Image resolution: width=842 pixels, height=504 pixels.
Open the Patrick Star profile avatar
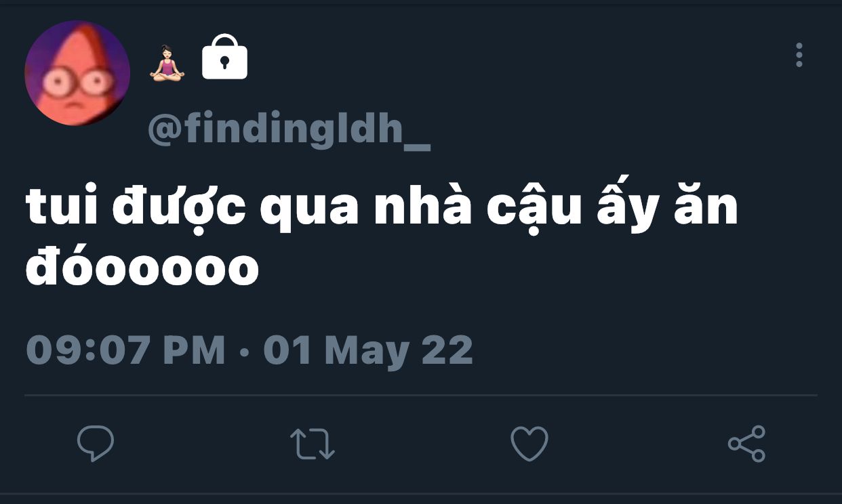pos(77,73)
